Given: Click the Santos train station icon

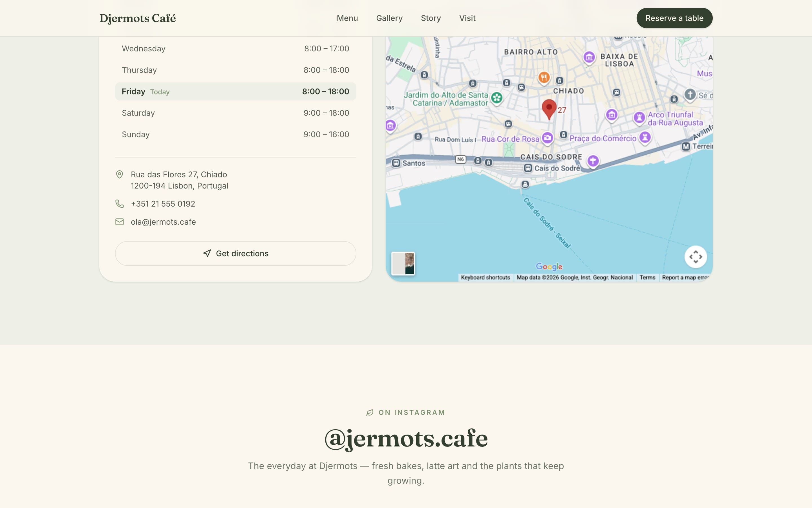Looking at the screenshot, I should 396,163.
